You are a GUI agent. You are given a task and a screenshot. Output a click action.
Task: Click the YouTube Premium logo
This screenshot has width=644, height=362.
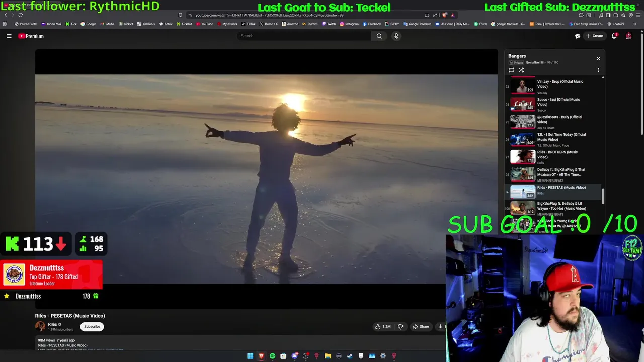click(31, 36)
